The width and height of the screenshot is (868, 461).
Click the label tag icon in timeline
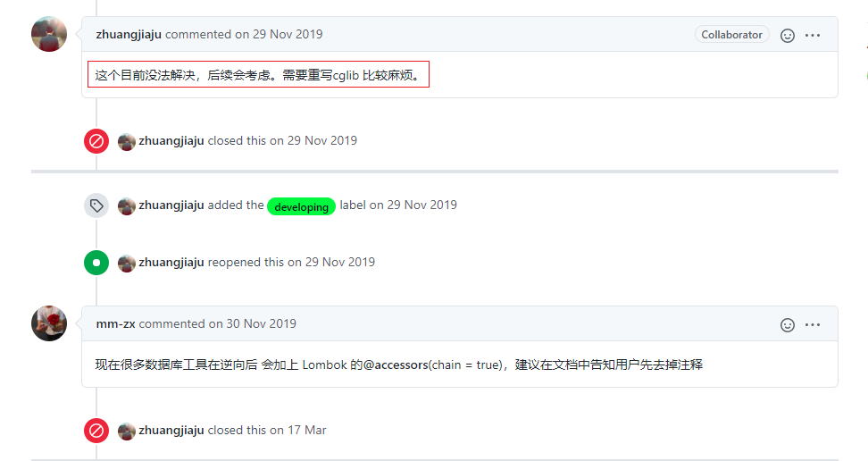[x=96, y=205]
